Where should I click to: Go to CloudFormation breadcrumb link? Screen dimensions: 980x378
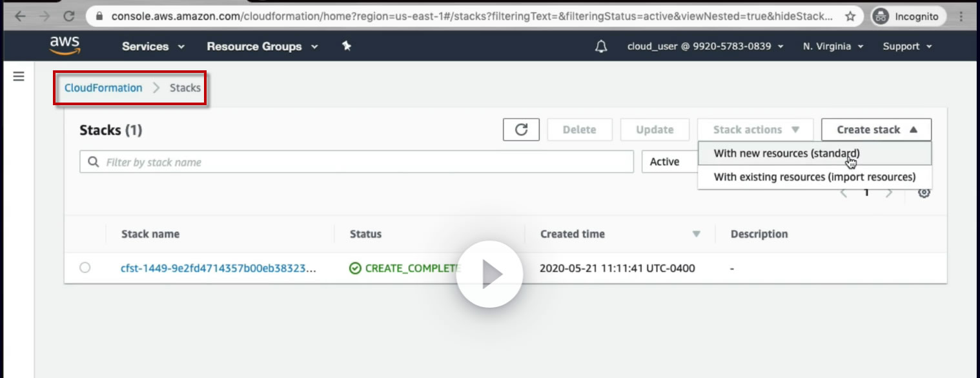[x=103, y=88]
